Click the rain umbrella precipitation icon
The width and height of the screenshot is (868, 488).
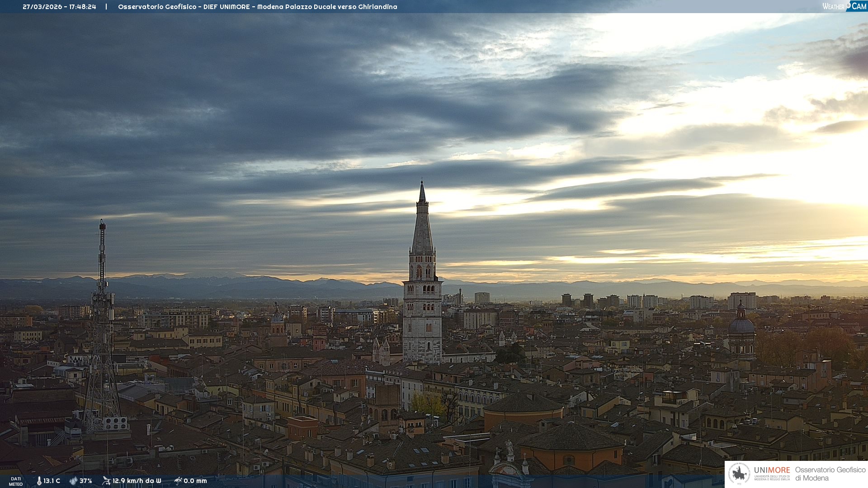[x=178, y=481]
